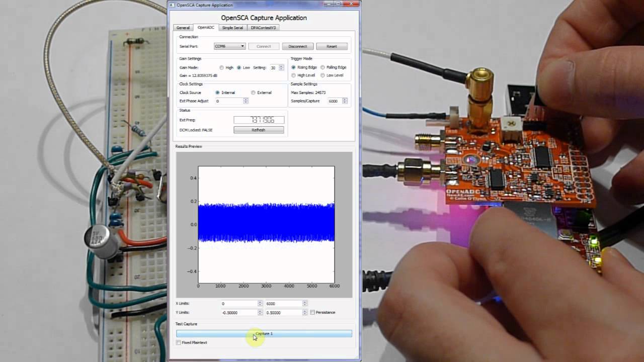
Task: Select Low gain mode
Action: 239,67
